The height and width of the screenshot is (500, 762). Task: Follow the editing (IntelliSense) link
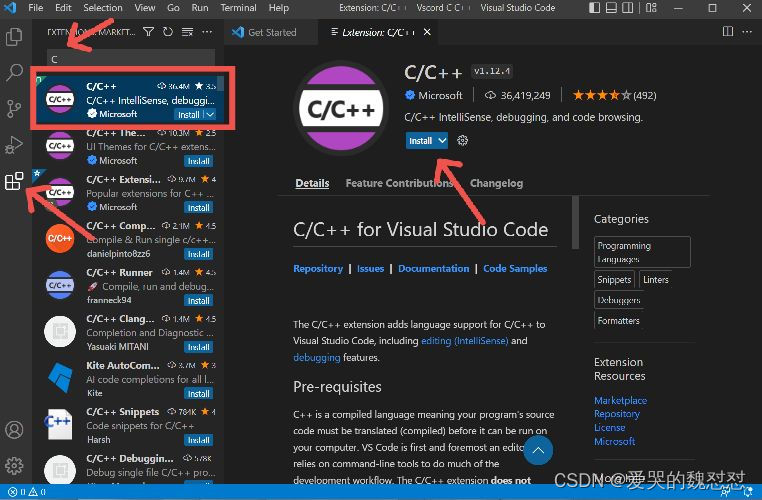465,341
